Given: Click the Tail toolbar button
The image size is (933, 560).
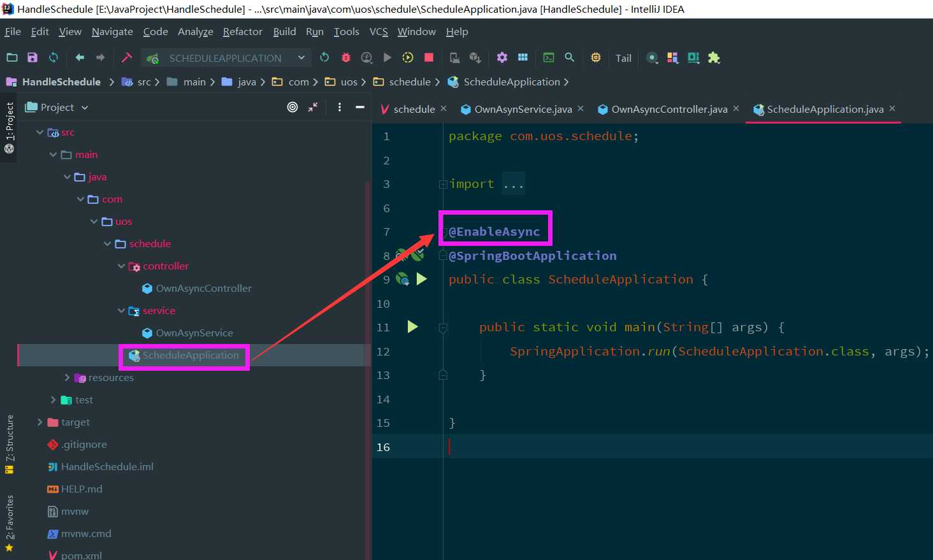Looking at the screenshot, I should click(623, 58).
